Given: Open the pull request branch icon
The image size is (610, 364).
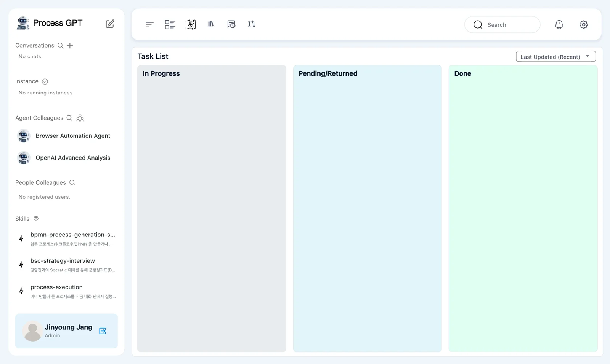Looking at the screenshot, I should (252, 24).
